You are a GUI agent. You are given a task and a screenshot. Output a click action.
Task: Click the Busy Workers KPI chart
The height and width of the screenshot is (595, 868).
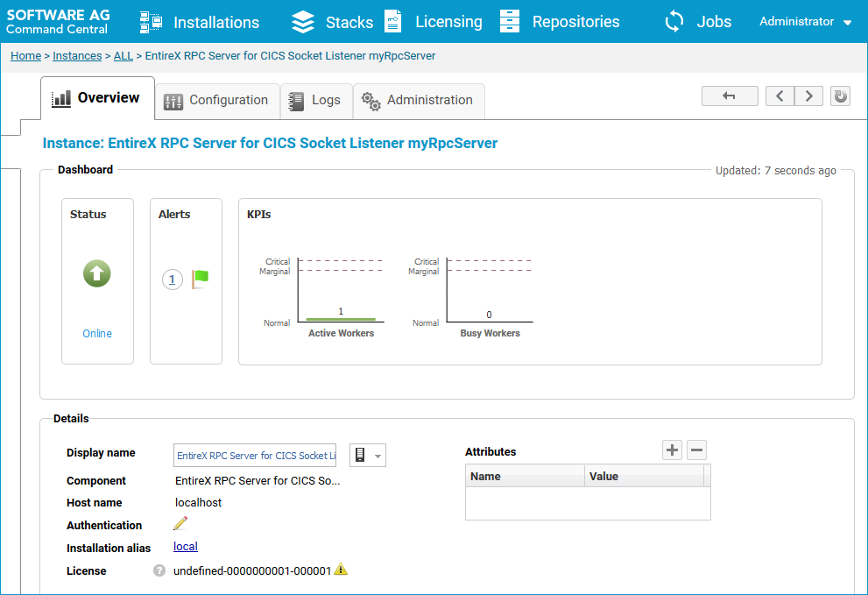pyautogui.click(x=490, y=296)
